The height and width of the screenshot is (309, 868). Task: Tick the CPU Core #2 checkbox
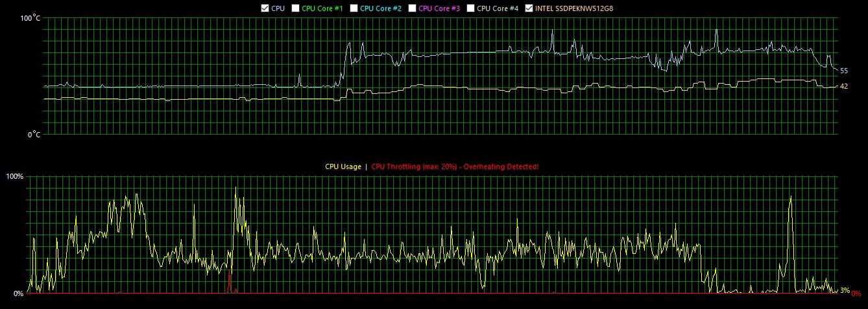[354, 8]
